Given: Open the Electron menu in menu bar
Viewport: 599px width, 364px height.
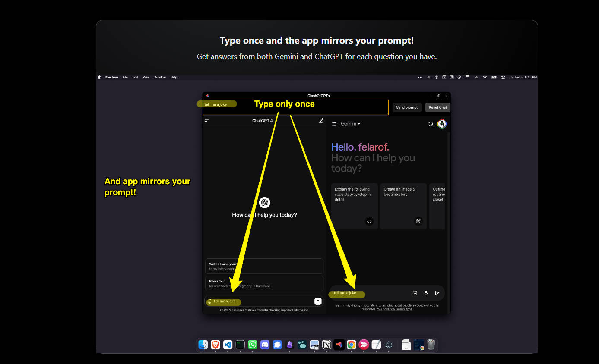Looking at the screenshot, I should (111, 77).
